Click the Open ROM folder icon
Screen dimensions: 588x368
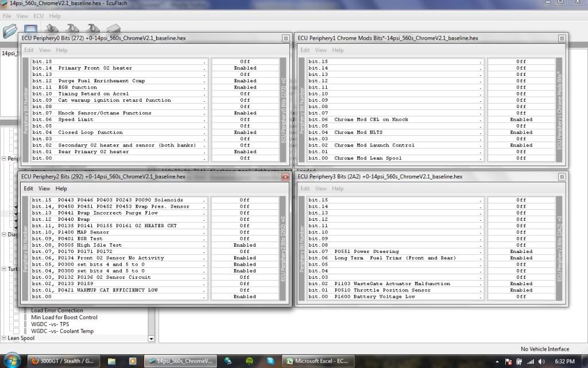10,30
